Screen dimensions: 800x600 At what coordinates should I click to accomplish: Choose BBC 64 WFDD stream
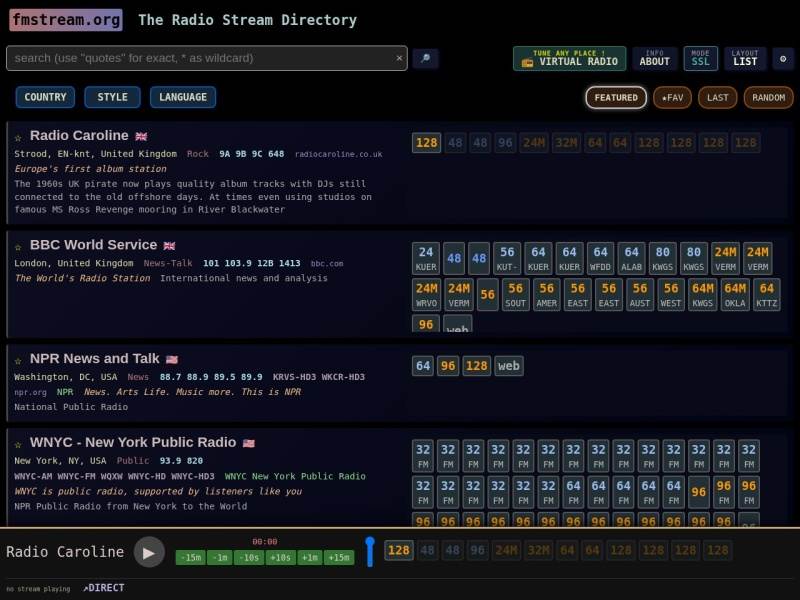600,258
